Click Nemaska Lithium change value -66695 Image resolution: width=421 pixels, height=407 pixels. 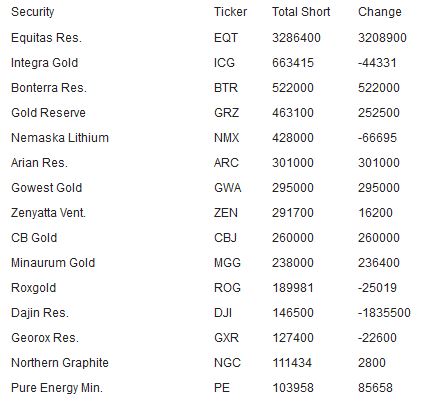(x=377, y=138)
